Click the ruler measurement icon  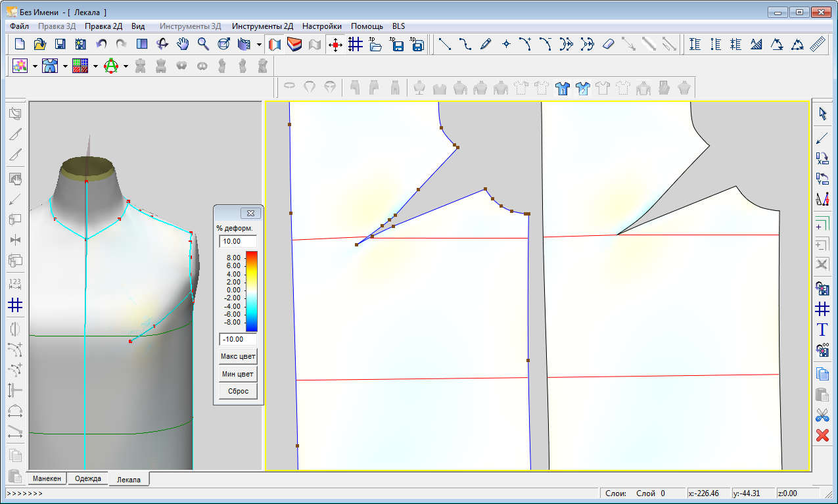tap(818, 44)
